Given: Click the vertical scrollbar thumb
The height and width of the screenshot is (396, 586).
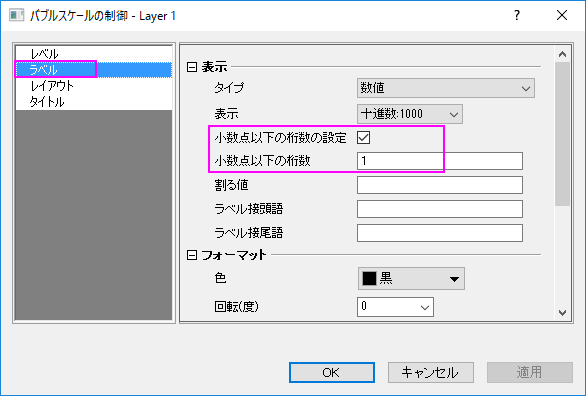Looking at the screenshot, I should coord(562,134).
